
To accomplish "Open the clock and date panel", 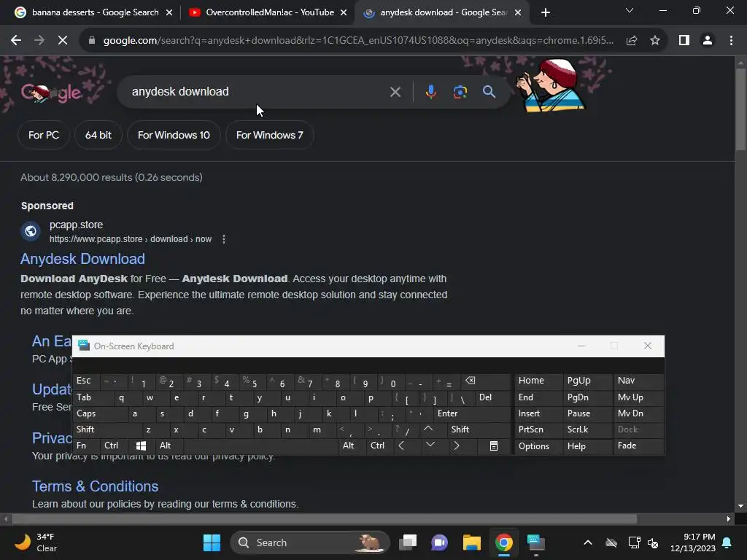I will [x=693, y=542].
